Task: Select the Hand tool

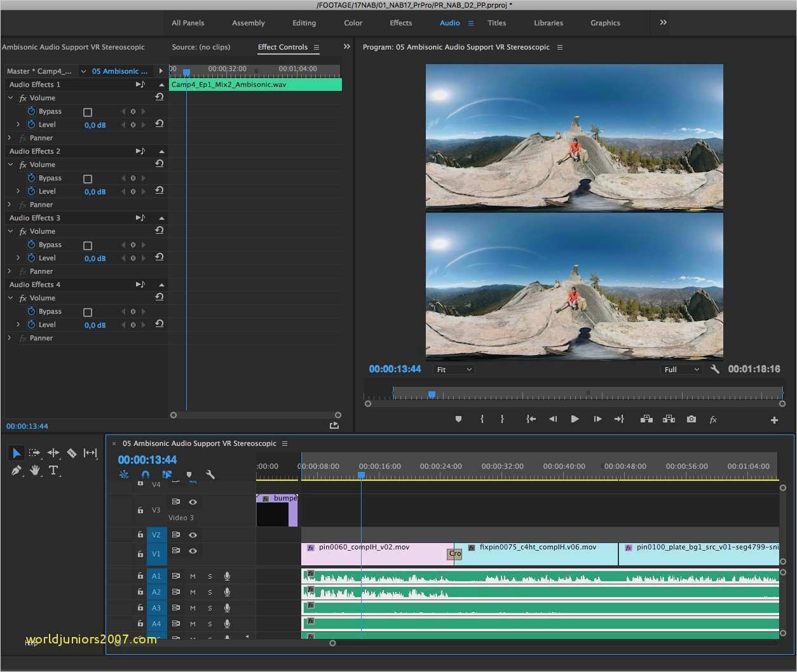Action: 35,471
